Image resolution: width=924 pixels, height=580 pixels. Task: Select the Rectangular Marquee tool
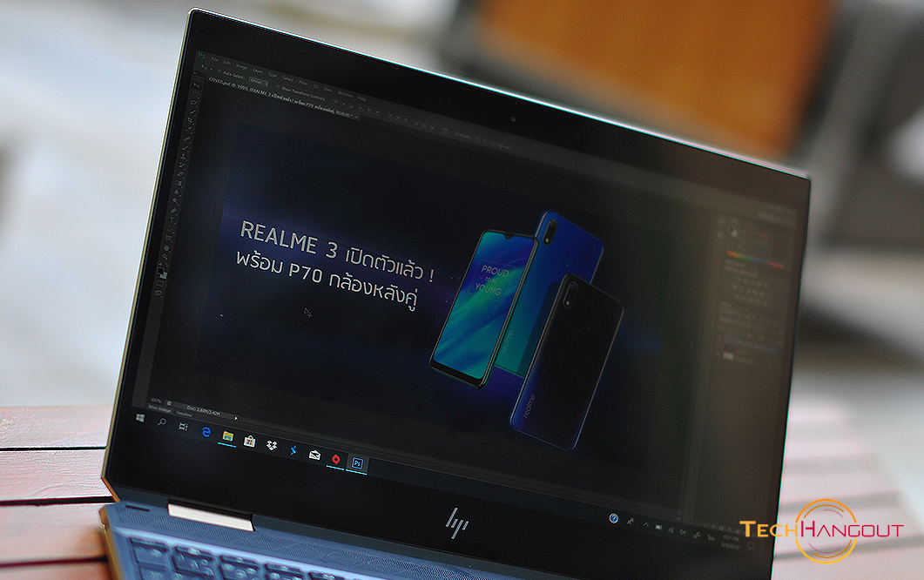point(195,95)
